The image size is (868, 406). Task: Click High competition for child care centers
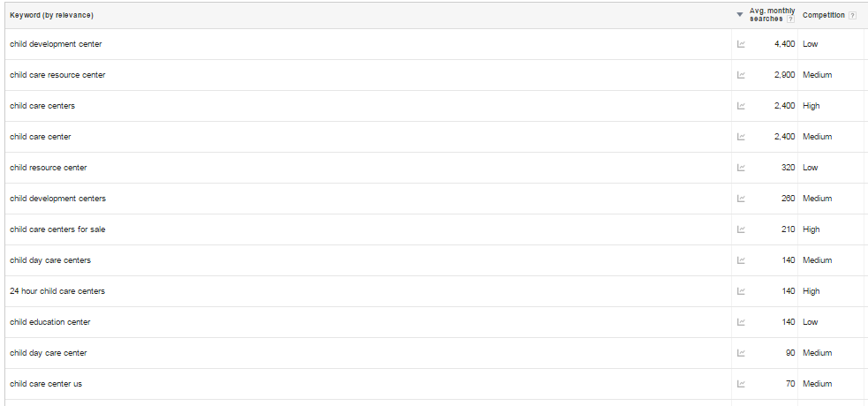[811, 106]
